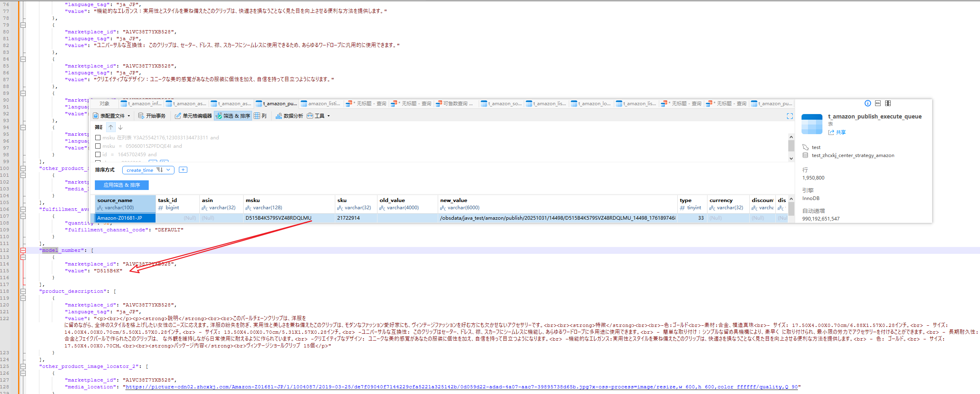The height and width of the screenshot is (394, 980).
Task: Collapse the model_number array fold at line 112
Action: pyautogui.click(x=23, y=250)
